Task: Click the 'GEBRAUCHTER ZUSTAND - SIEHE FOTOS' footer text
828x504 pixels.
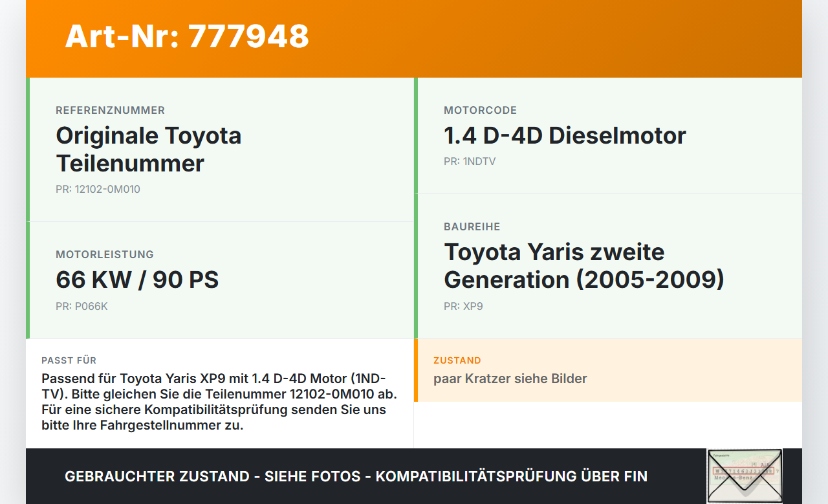Action: tap(356, 477)
